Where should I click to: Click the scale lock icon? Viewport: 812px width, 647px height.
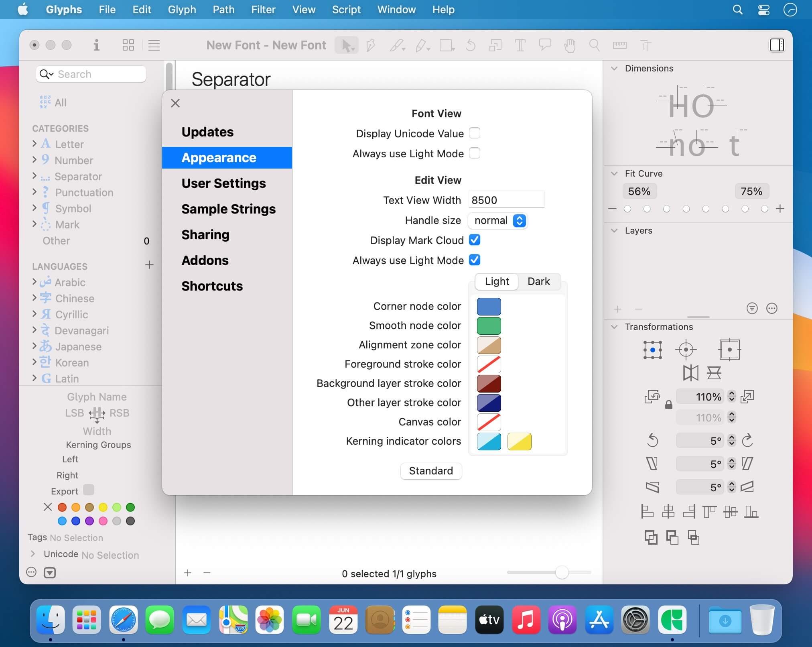[668, 405]
